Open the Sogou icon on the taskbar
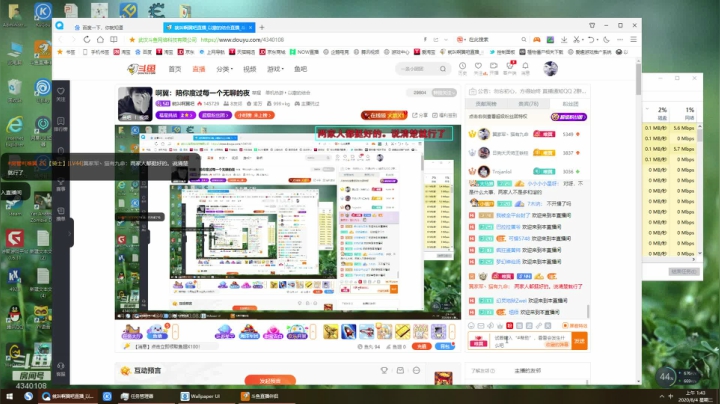This screenshot has width=720, height=404. (28, 396)
